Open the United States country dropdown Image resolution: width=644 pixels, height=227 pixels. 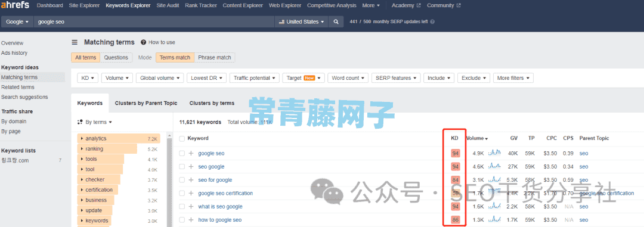coord(302,22)
